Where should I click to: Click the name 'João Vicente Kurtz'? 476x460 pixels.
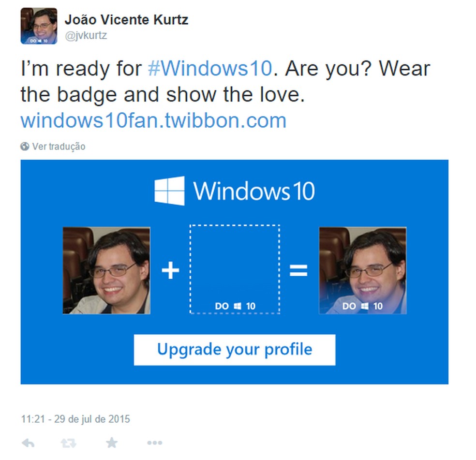(127, 20)
